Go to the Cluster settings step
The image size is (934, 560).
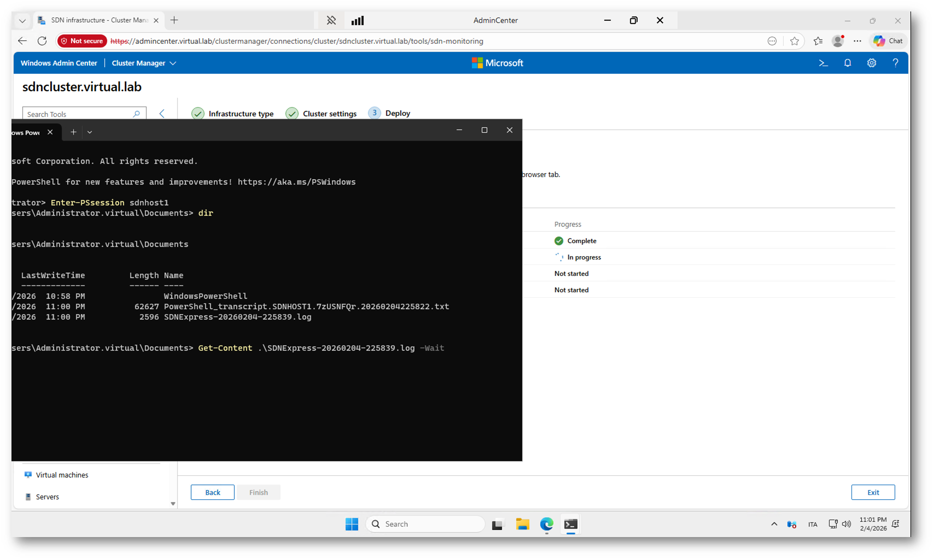point(329,114)
